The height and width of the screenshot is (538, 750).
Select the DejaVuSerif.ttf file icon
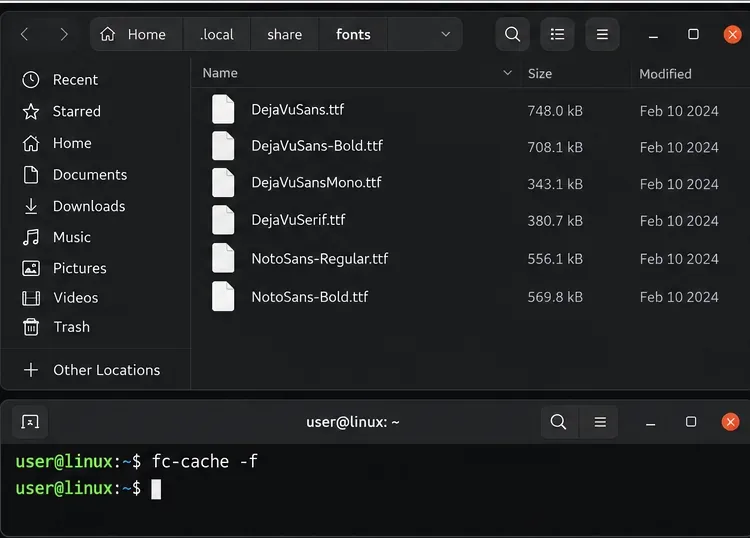[x=223, y=220]
